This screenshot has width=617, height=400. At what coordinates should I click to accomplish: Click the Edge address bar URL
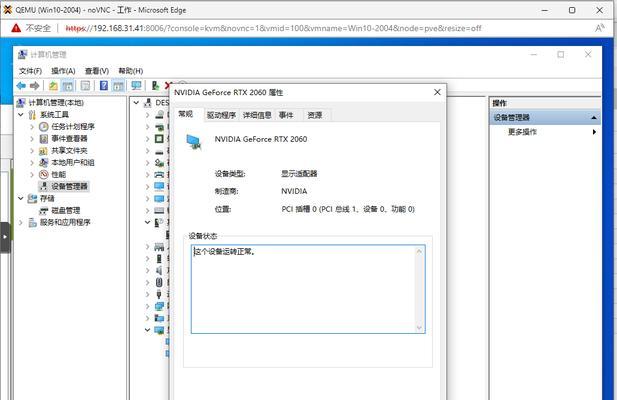pos(273,28)
